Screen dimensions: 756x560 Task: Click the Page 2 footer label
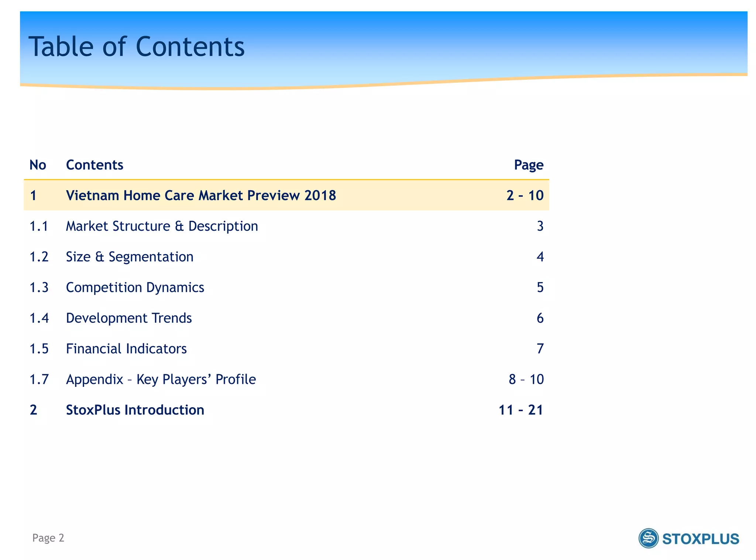point(48,537)
